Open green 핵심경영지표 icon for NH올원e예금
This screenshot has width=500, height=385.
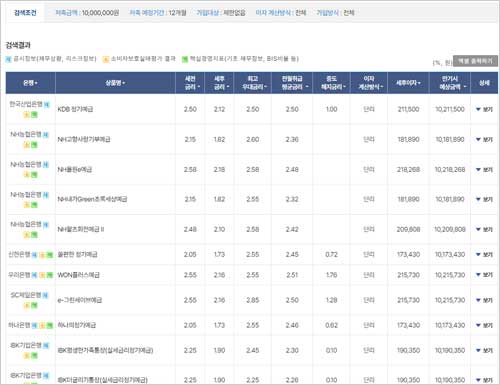point(34,175)
